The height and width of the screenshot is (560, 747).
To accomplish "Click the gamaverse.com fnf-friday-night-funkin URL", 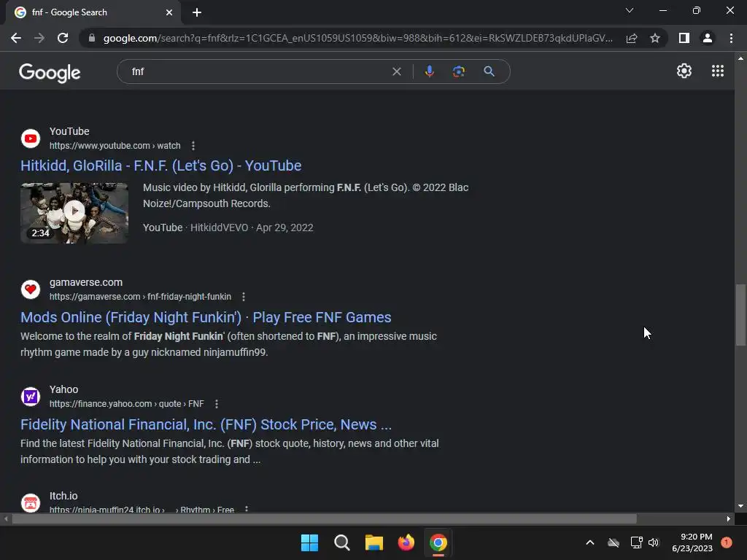I will click(140, 297).
